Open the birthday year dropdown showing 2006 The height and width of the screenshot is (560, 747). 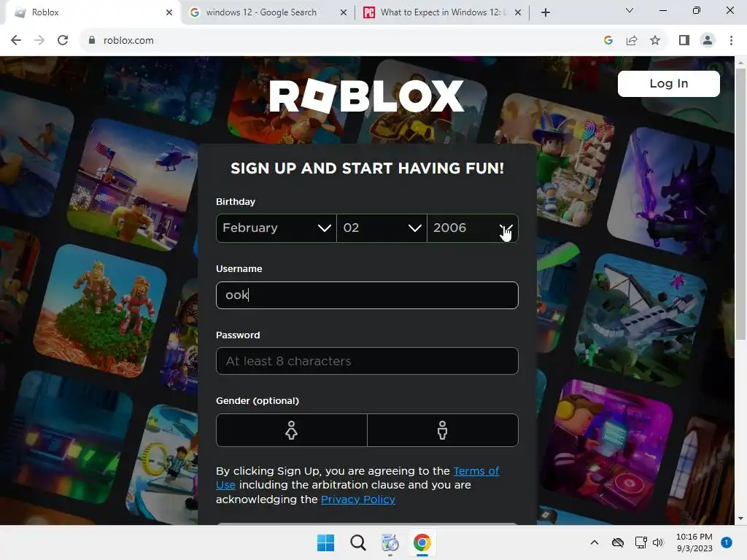point(473,228)
